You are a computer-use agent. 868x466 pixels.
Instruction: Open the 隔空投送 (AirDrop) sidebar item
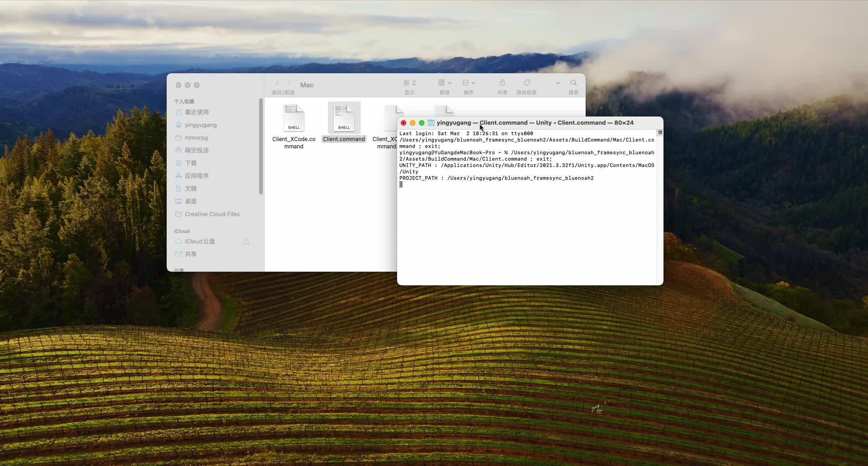197,150
